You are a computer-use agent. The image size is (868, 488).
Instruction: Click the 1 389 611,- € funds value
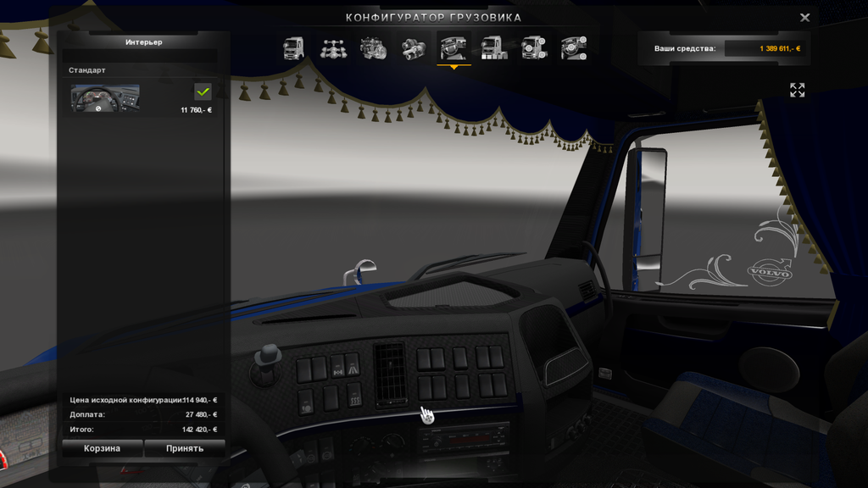pos(780,48)
